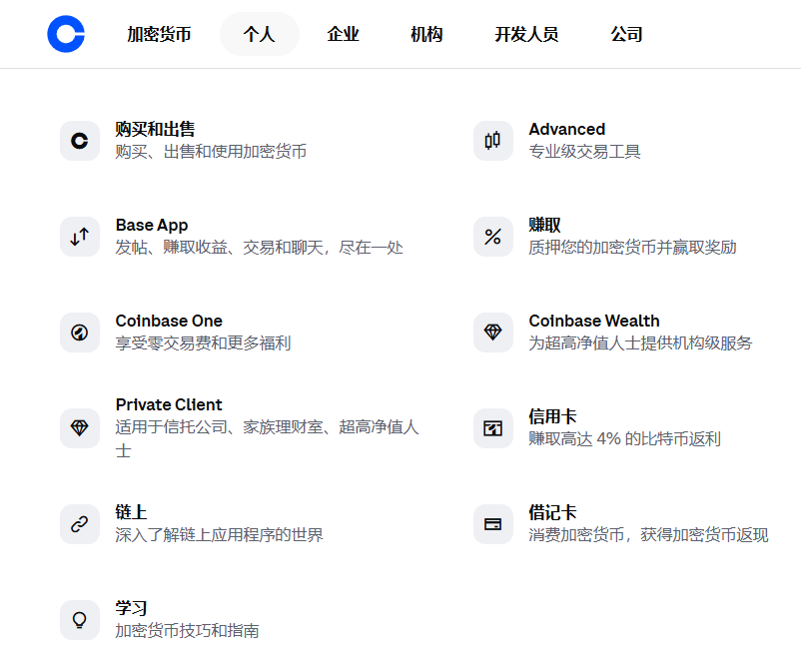Open the 开发人员 navigation menu
The width and height of the screenshot is (801, 672).
(x=526, y=34)
